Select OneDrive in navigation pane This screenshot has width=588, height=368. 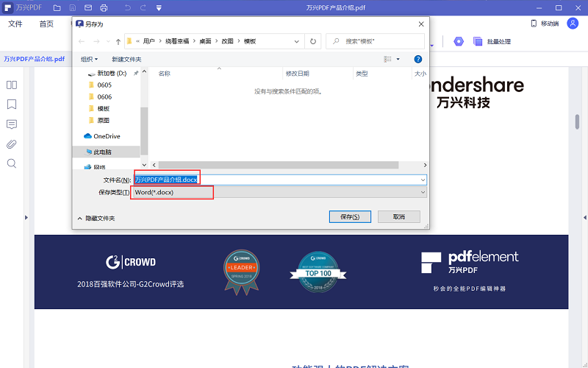click(102, 136)
